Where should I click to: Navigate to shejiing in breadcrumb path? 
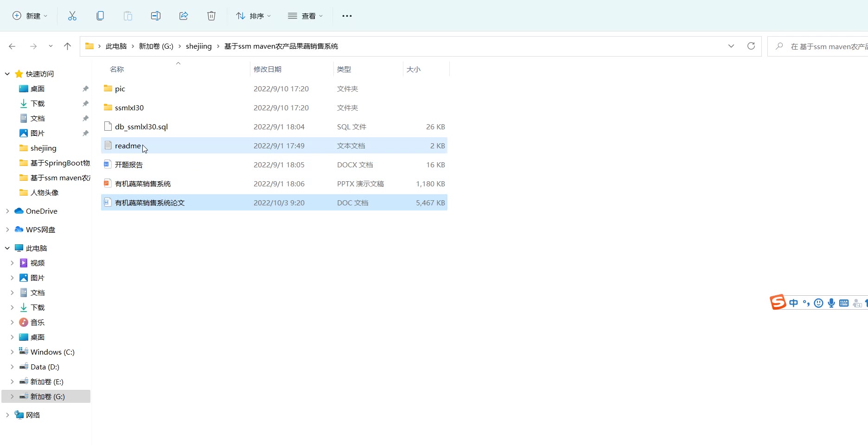[x=198, y=46]
